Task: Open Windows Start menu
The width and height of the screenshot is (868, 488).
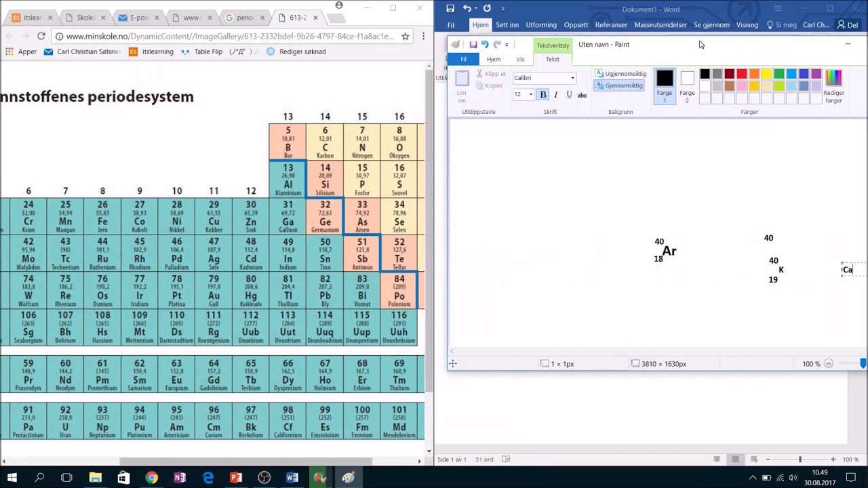Action: (x=12, y=478)
